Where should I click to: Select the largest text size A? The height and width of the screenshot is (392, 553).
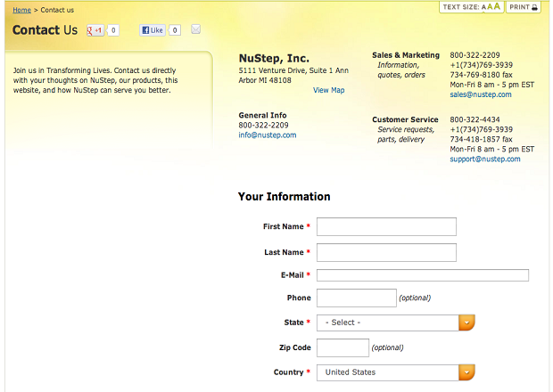[x=497, y=6]
